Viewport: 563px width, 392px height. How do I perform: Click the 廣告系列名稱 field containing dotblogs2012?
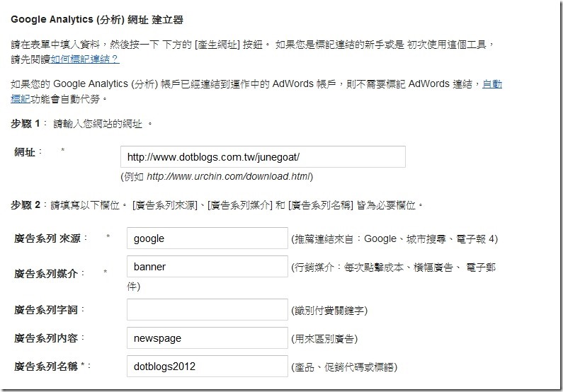point(207,367)
